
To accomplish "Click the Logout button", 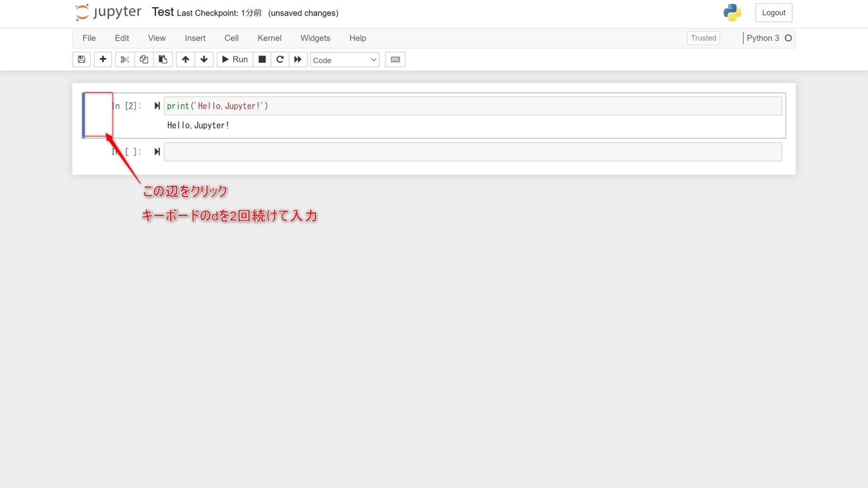I will pyautogui.click(x=774, y=13).
